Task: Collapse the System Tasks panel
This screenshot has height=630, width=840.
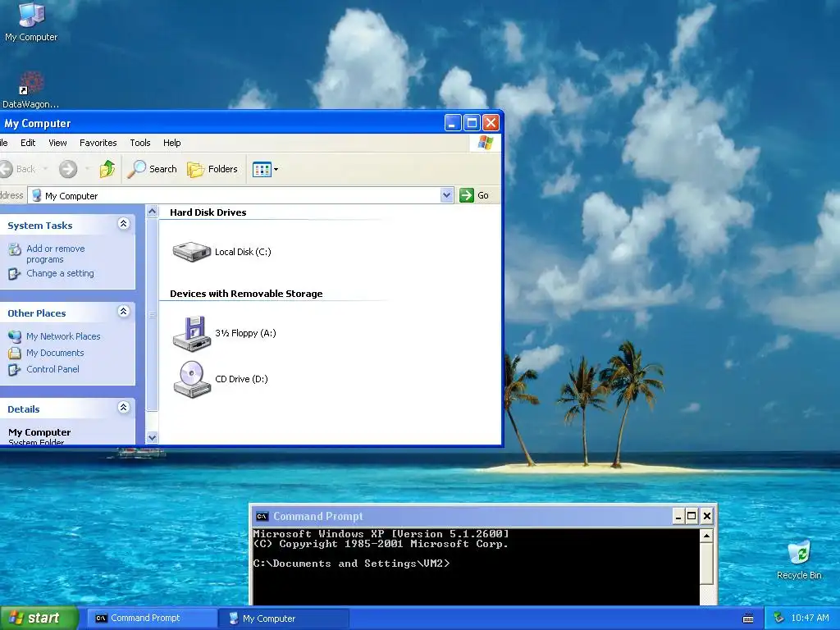Action: point(124,224)
